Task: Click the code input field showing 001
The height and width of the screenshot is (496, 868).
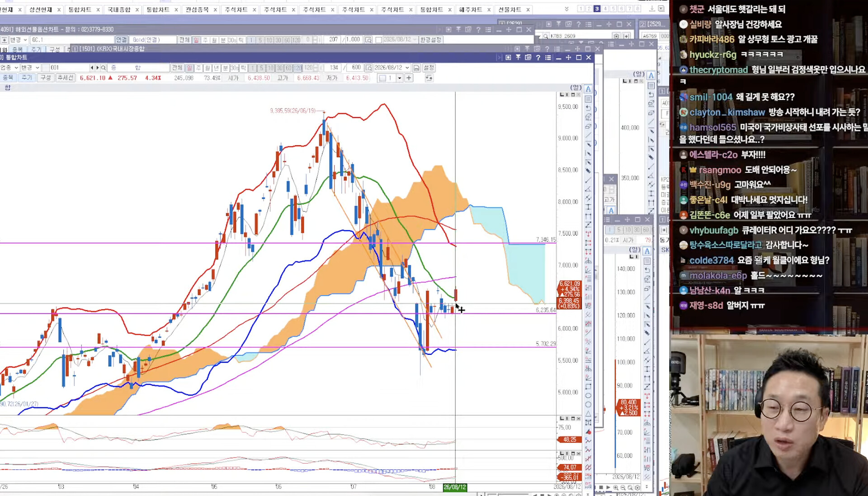Action: (69, 68)
